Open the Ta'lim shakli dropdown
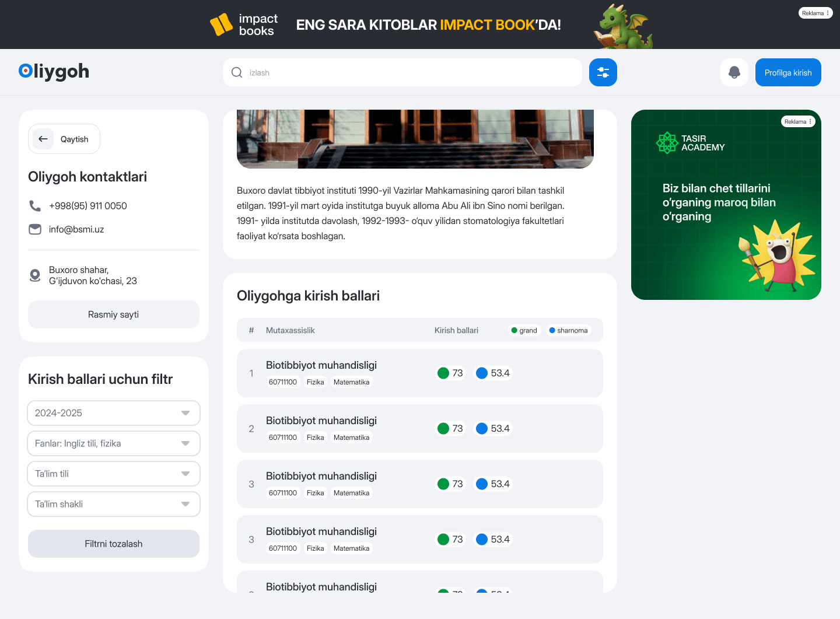The height and width of the screenshot is (619, 840). (x=114, y=504)
